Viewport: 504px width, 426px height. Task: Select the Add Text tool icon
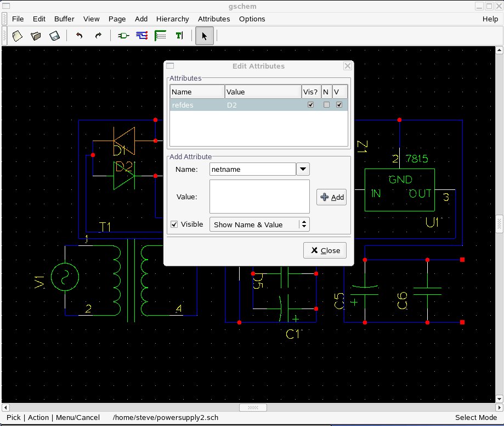(x=179, y=36)
